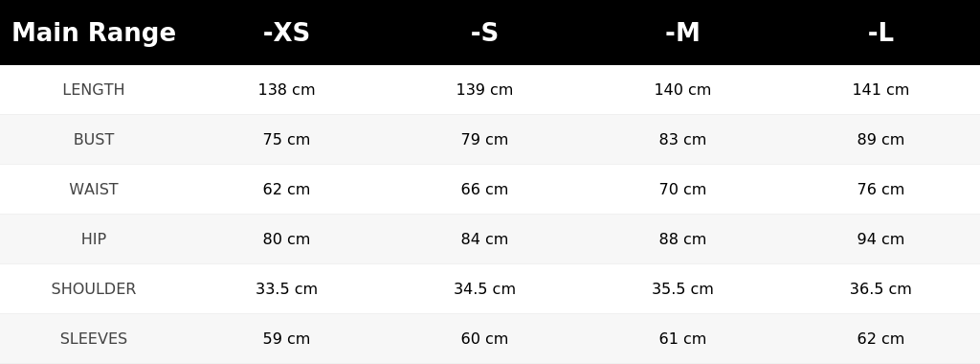Click the HIP row label
The image size is (980, 364).
coord(94,239)
